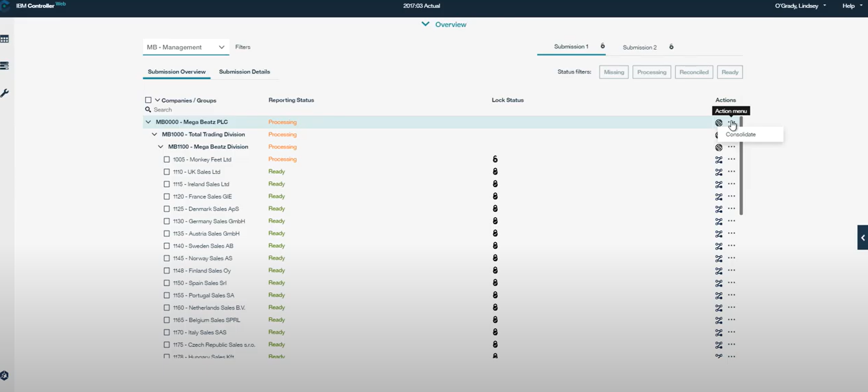Apply the Reconciled status filter
The height and width of the screenshot is (392, 868).
click(693, 72)
